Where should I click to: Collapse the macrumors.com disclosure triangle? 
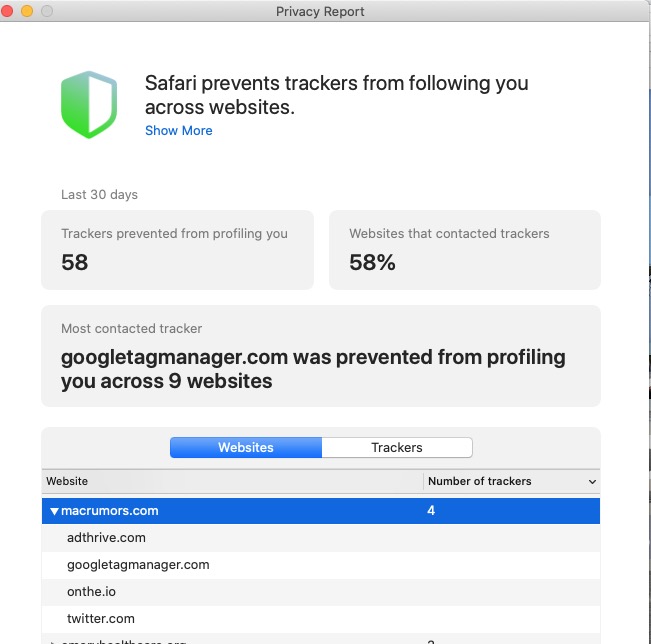pos(54,511)
